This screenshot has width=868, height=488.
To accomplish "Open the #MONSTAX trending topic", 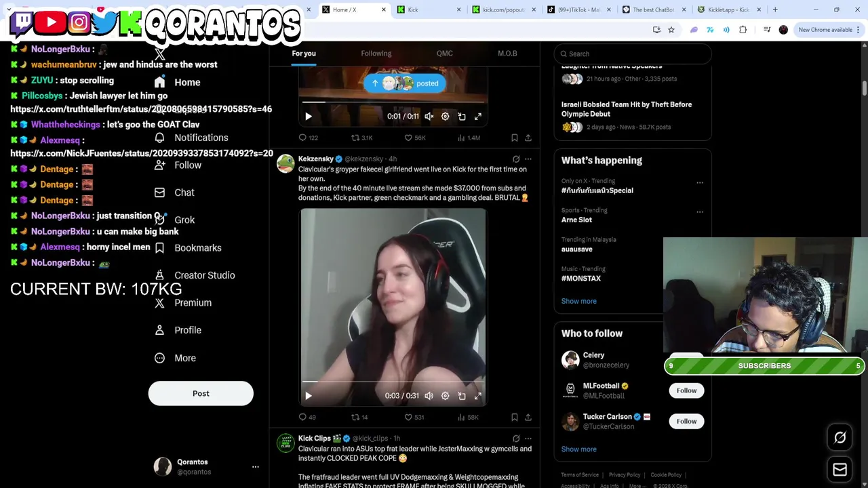I will (581, 279).
